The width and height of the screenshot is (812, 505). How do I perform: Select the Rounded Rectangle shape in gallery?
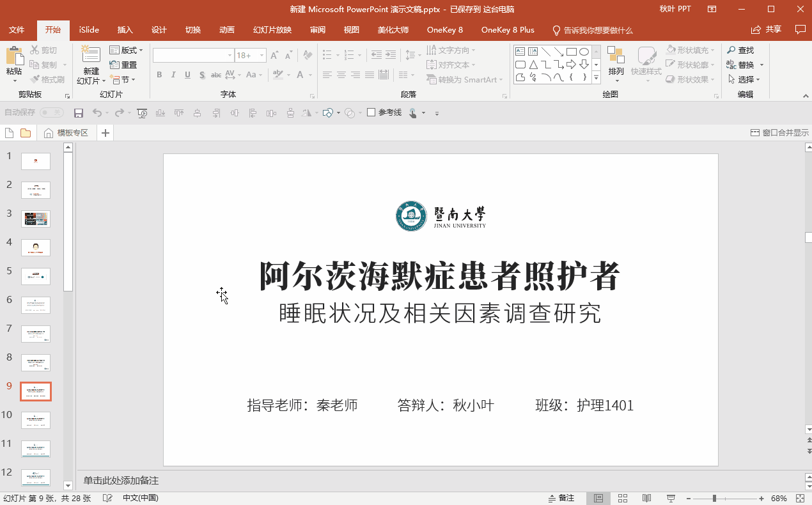tap(520, 65)
